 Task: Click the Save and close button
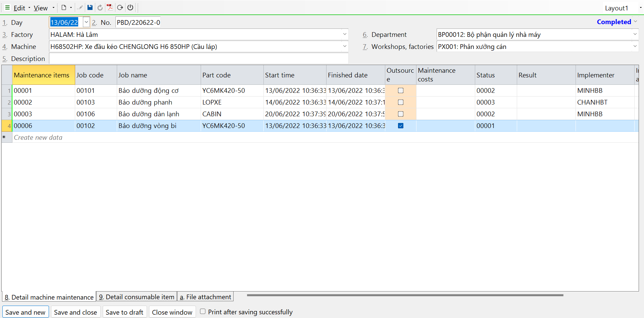tap(76, 312)
